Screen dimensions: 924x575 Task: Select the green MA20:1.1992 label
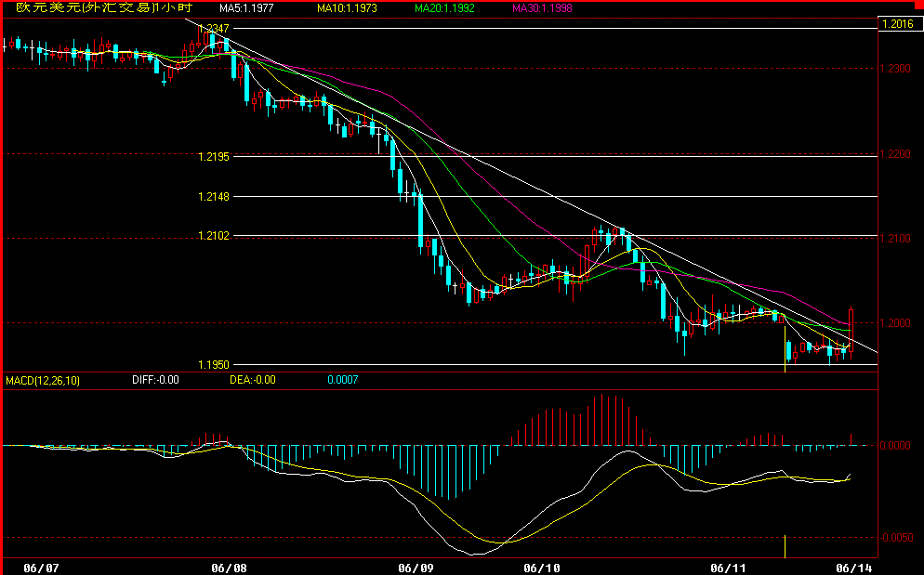(445, 8)
